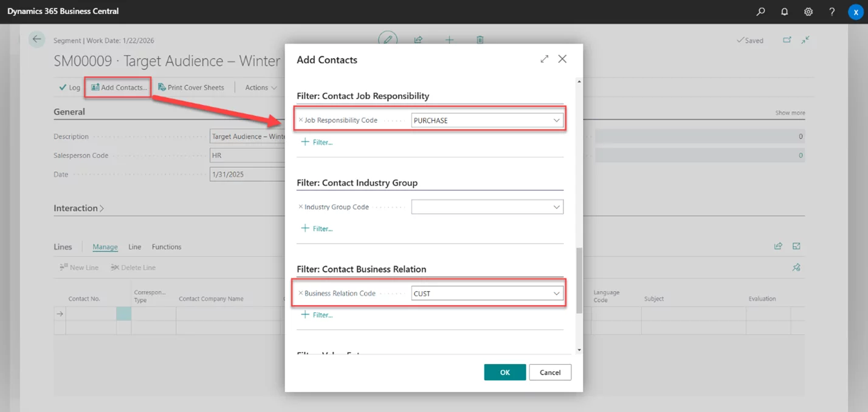Remove the Job Responsibility Code filter

coord(300,120)
